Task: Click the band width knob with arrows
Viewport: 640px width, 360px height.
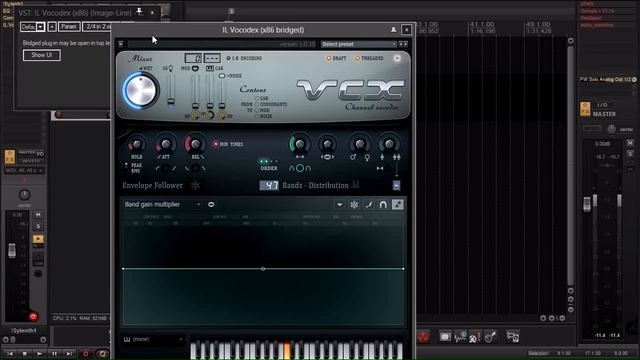Action: coord(300,144)
